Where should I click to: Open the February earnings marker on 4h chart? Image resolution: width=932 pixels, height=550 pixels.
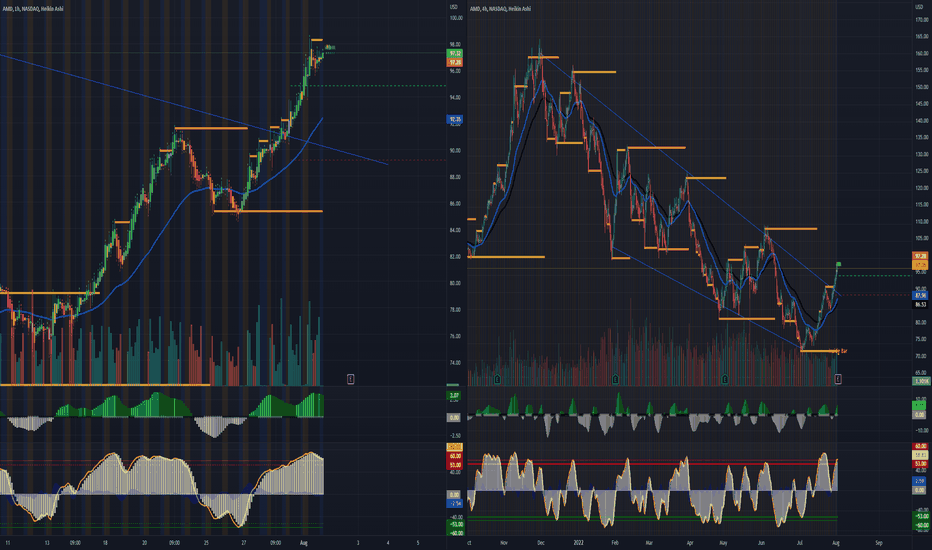click(615, 379)
